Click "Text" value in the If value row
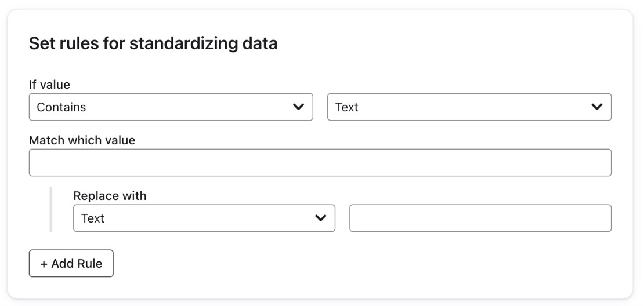Viewport: 644px width, 306px height. pos(347,107)
